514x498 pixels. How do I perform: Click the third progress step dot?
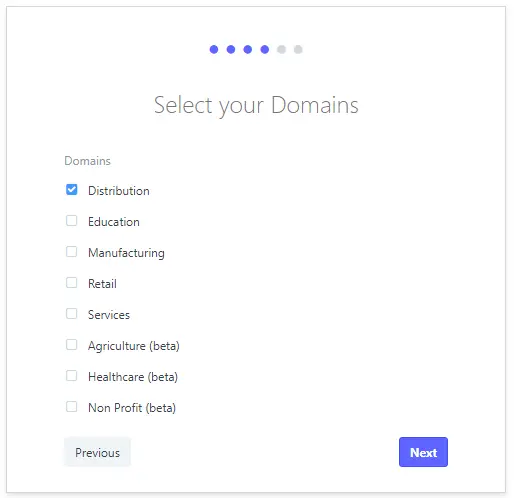coord(248,49)
